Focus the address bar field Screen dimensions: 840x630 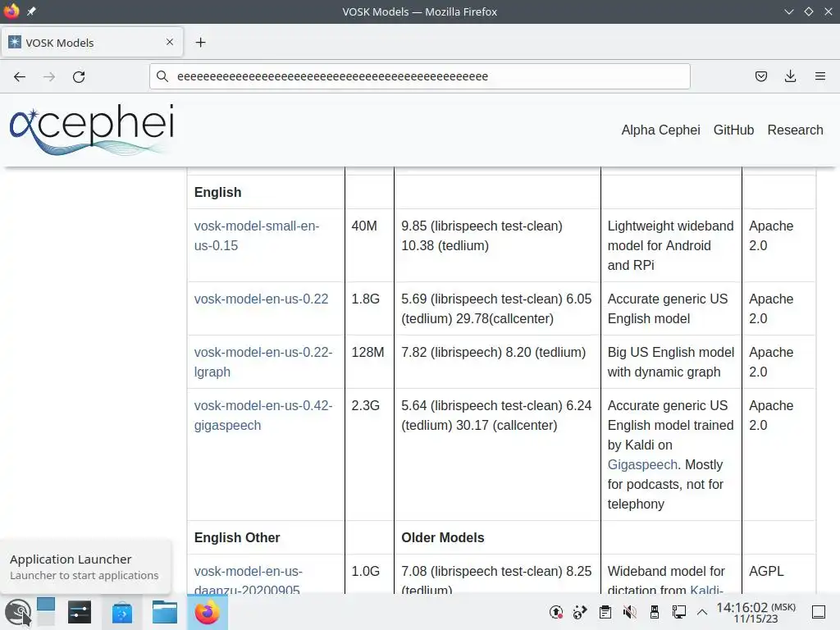click(419, 76)
